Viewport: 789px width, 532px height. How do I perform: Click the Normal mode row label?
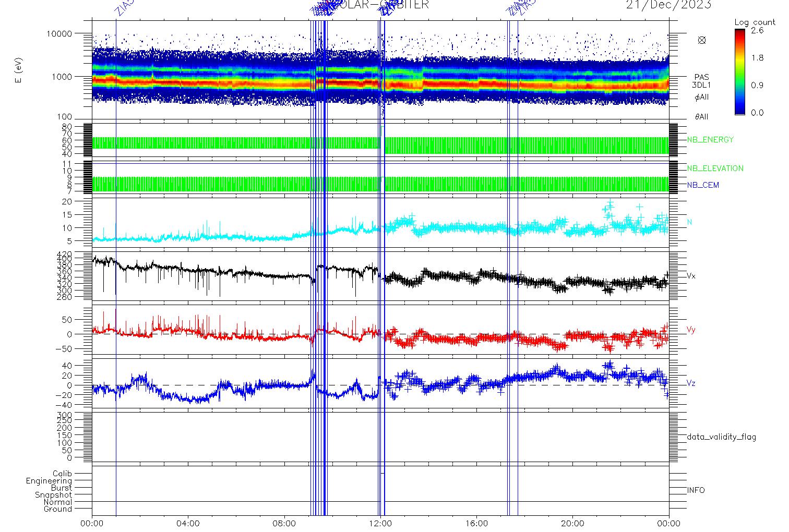click(x=58, y=502)
